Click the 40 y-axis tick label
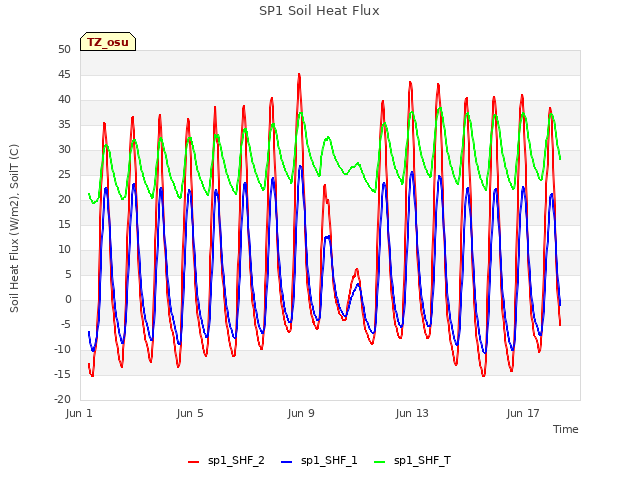The image size is (640, 480). coord(64,100)
